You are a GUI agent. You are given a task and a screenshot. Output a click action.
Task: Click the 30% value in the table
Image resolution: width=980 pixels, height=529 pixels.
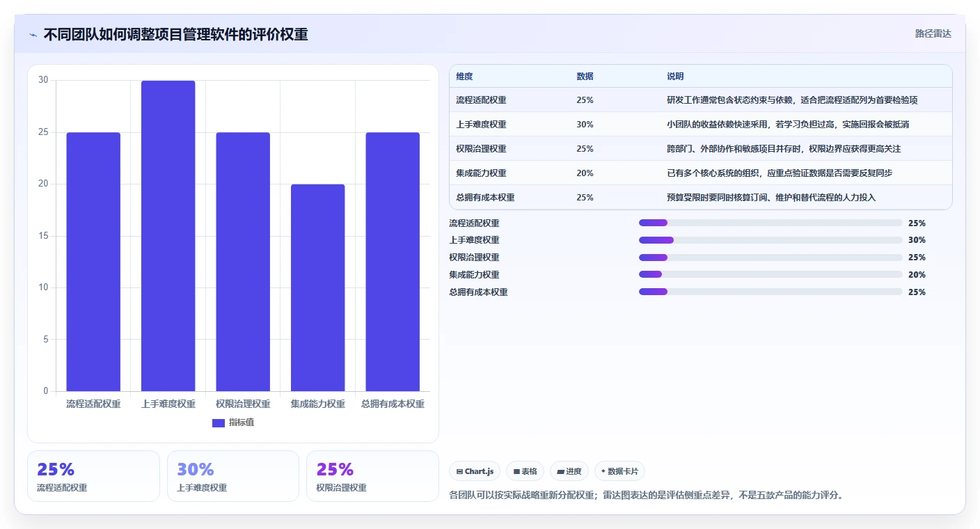point(585,125)
